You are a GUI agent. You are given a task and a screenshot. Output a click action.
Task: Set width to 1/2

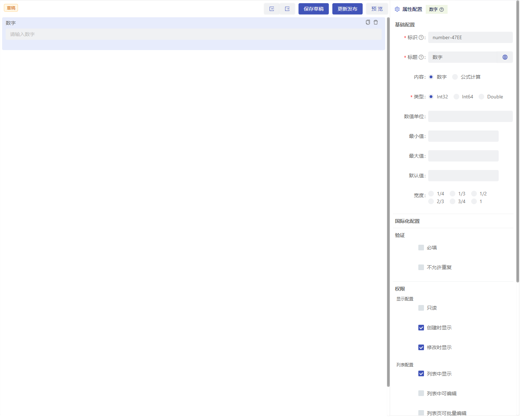[474, 194]
